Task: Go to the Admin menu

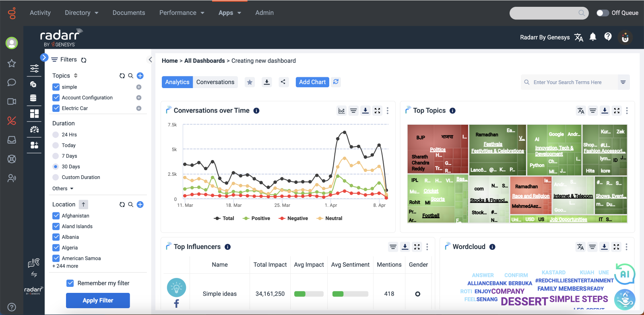Action: (264, 13)
